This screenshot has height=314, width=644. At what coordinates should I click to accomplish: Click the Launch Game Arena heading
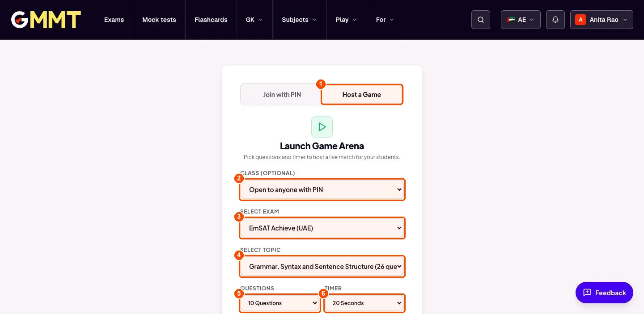[322, 146]
